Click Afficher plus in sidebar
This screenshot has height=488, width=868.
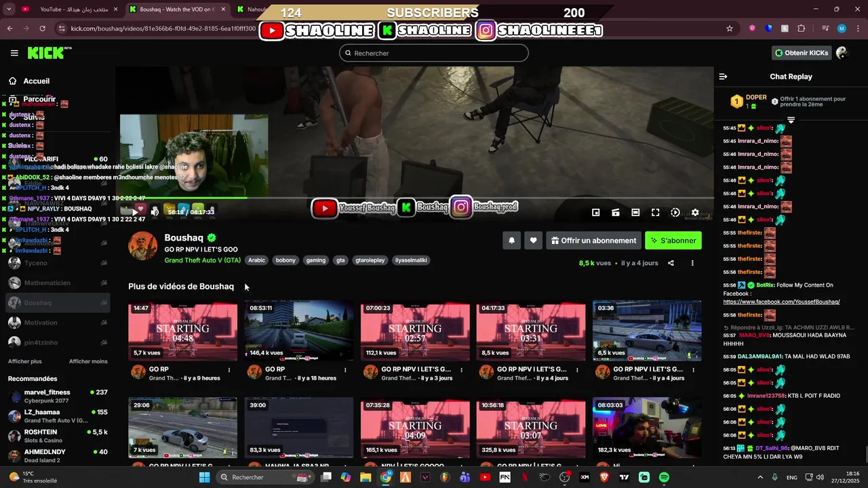25,361
